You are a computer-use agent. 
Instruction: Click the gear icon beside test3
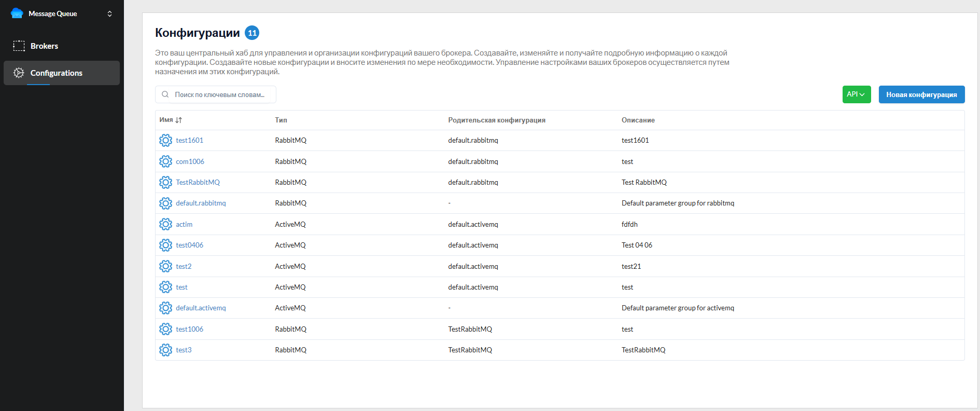coord(165,350)
